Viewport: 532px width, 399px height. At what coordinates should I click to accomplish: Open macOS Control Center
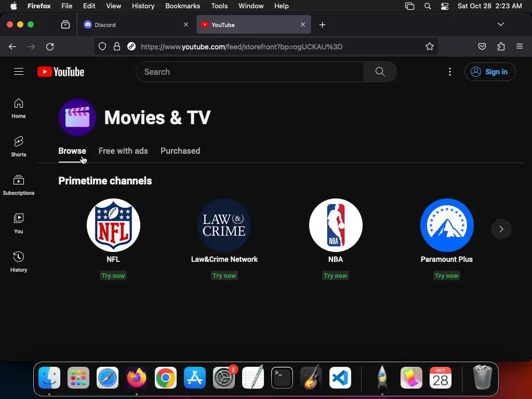pyautogui.click(x=445, y=6)
